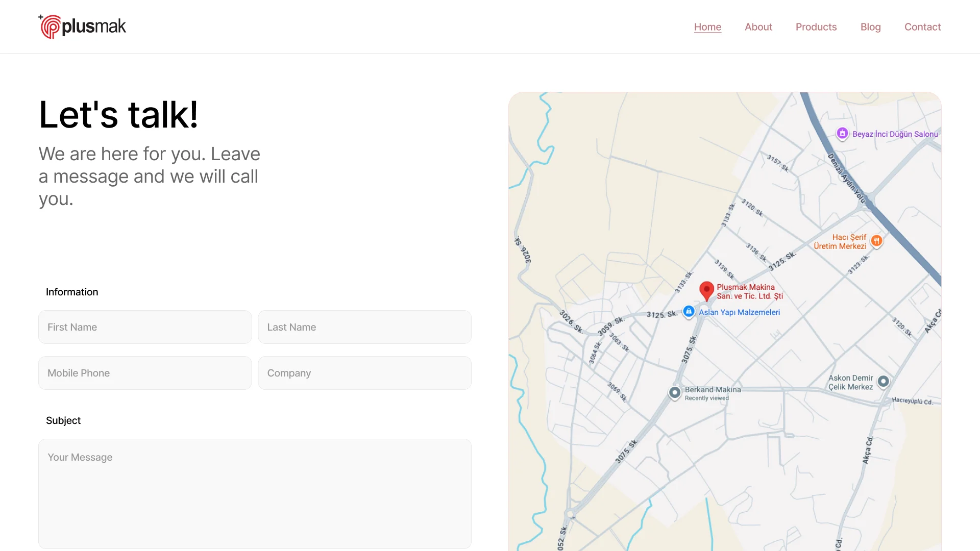
Task: Click the Company input field
Action: pos(364,373)
